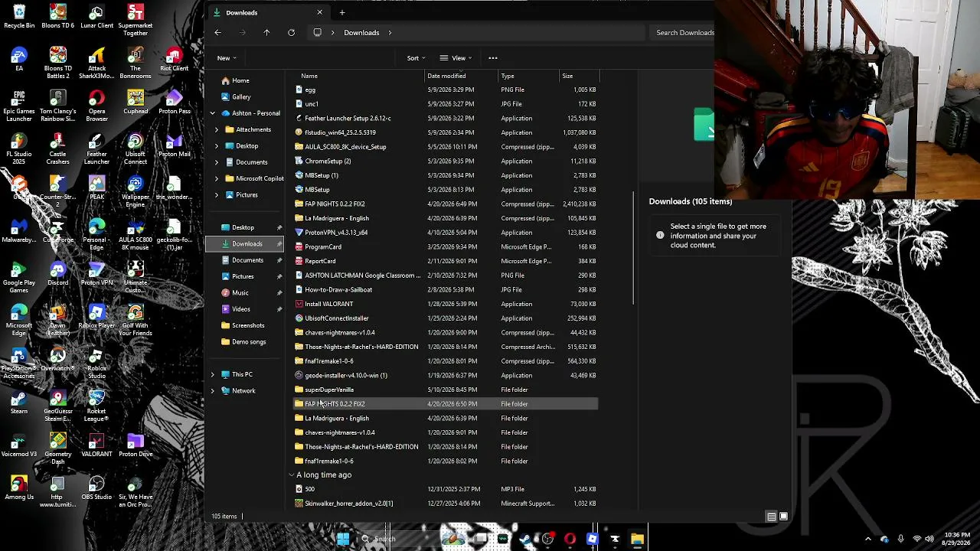Go back to the previous folder

(x=217, y=33)
